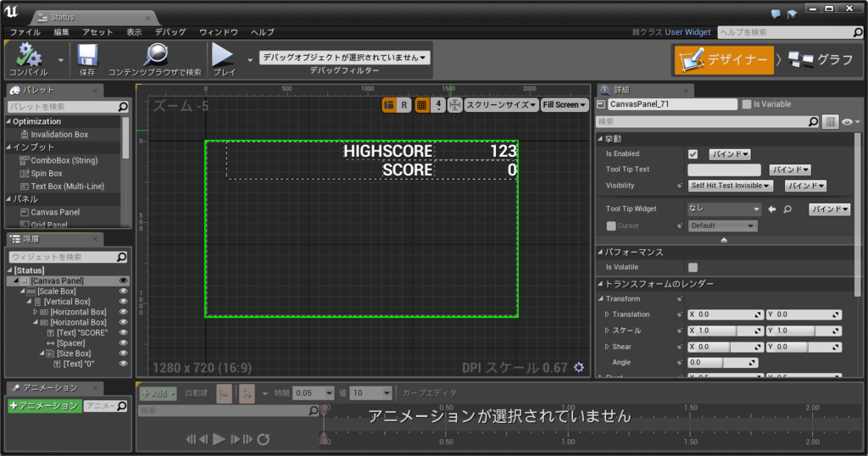
Task: Open the Screen Size (スクリーンサイズ) dropdown
Action: pyautogui.click(x=501, y=104)
